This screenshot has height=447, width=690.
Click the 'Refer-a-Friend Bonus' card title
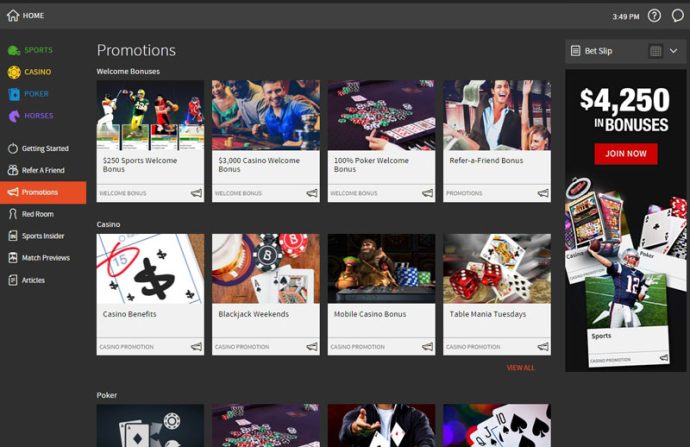tap(486, 161)
